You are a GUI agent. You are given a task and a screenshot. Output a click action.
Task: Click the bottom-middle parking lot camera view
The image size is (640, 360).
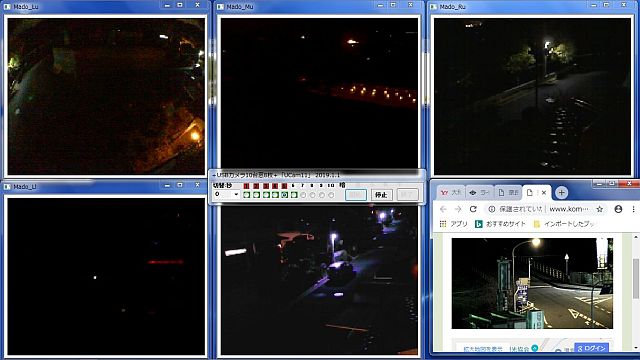tap(319, 280)
